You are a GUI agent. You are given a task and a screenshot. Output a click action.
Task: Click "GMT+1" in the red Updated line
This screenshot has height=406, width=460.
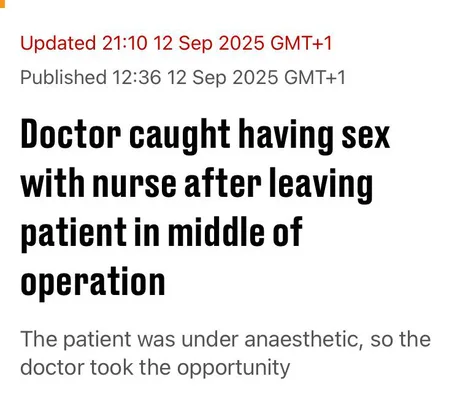[x=301, y=43]
